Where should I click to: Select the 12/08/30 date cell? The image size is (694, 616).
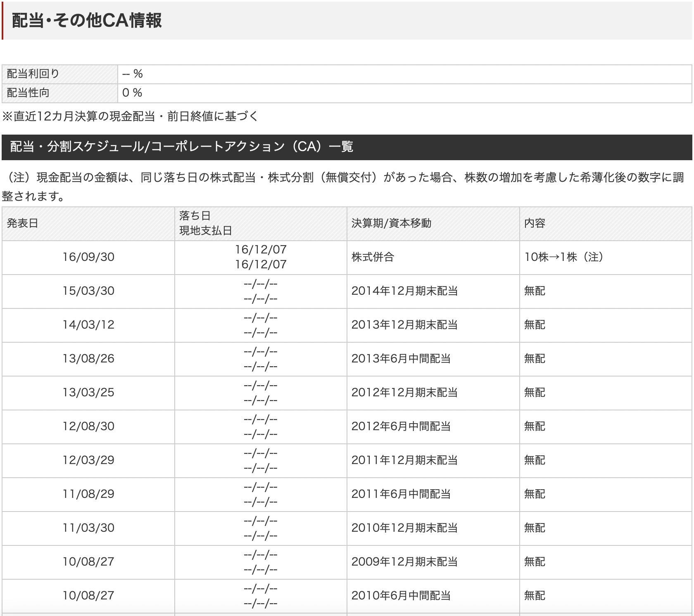click(88, 426)
